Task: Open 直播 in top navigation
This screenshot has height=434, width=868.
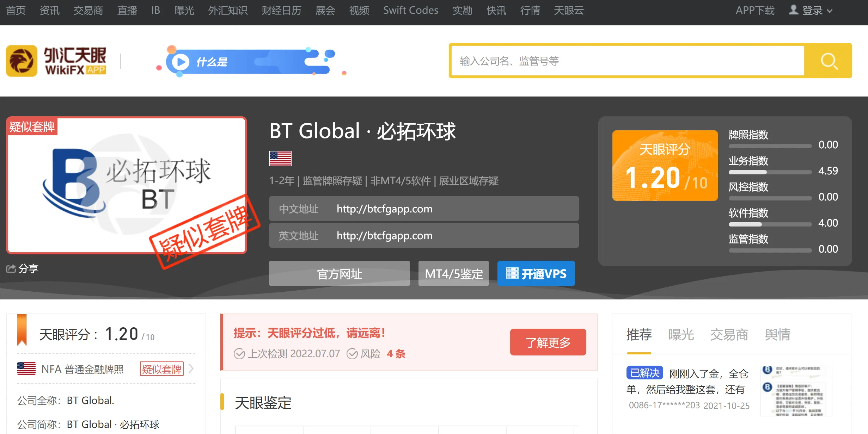Action: click(127, 10)
